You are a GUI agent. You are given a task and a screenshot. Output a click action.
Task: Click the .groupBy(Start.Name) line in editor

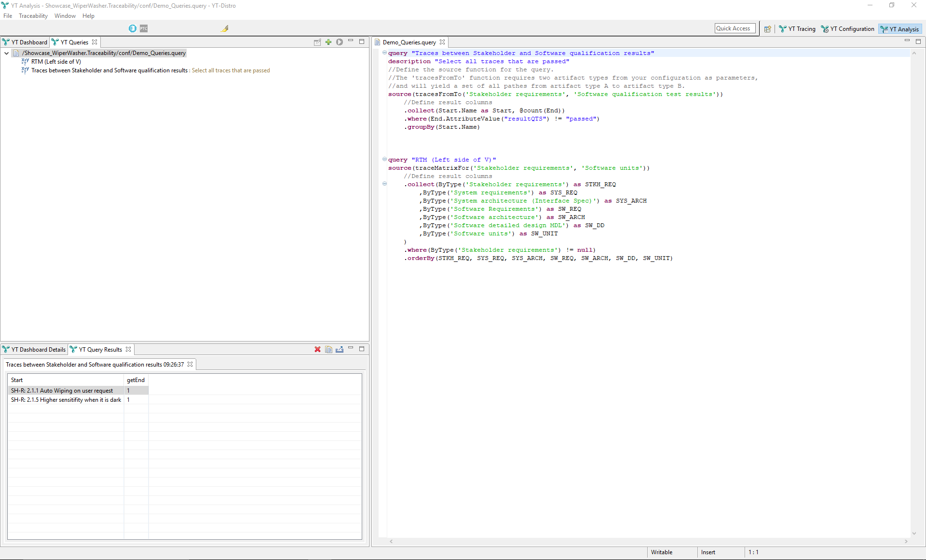(442, 127)
